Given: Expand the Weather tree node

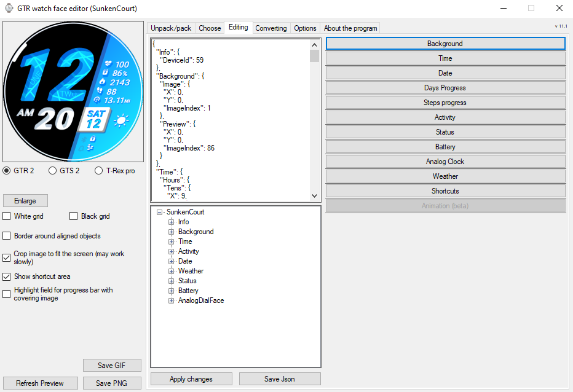Looking at the screenshot, I should tap(171, 272).
